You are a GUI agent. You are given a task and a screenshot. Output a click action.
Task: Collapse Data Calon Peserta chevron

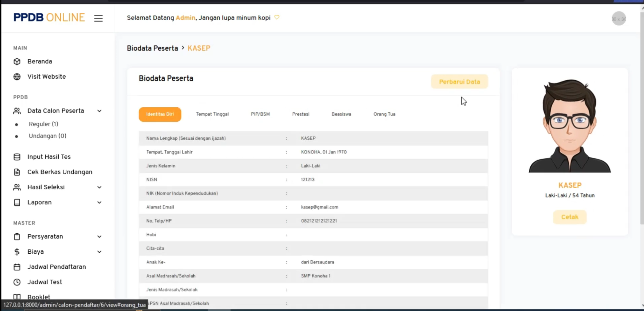99,111
